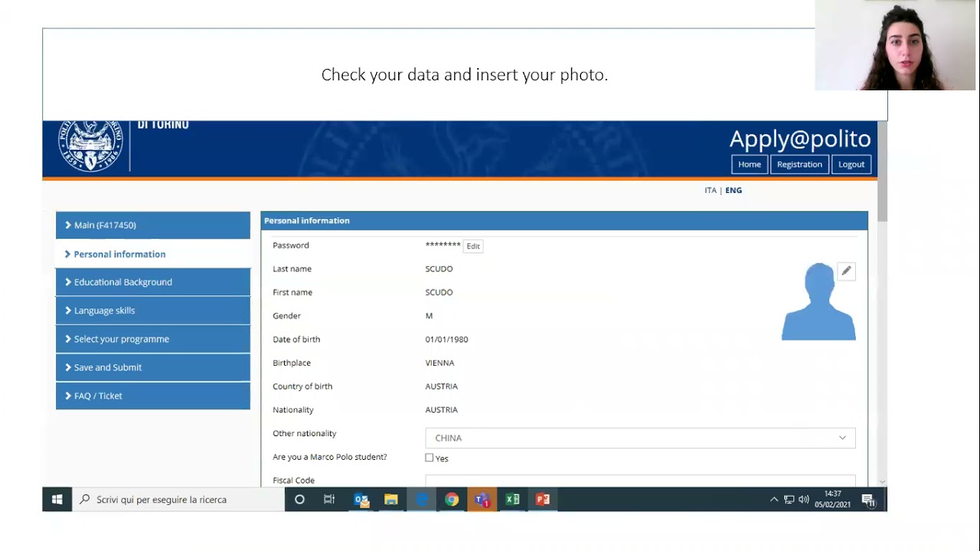This screenshot has width=980, height=551.
Task: Click the date of birth 01/01/1980
Action: [447, 339]
